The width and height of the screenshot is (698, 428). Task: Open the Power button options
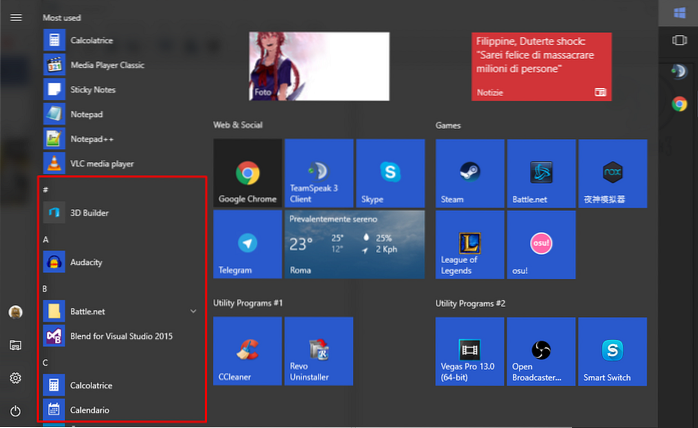point(15,411)
